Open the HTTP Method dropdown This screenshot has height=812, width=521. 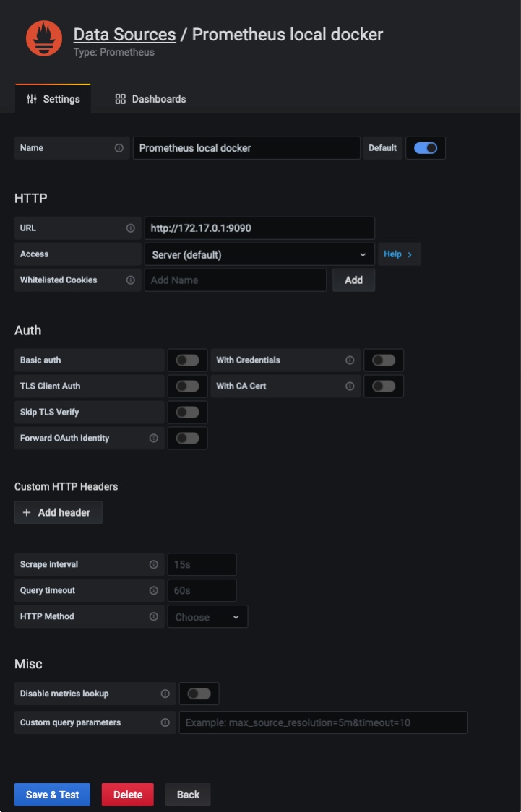[x=207, y=617]
